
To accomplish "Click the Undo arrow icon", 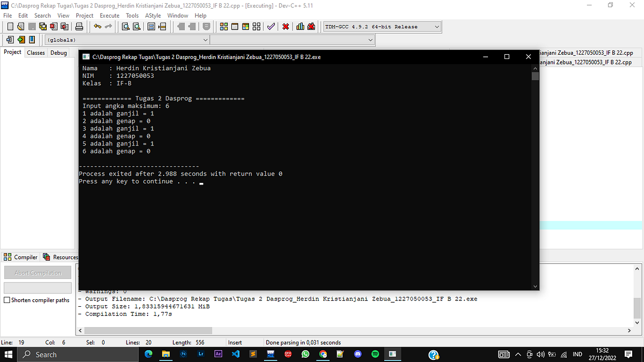I will [97, 26].
